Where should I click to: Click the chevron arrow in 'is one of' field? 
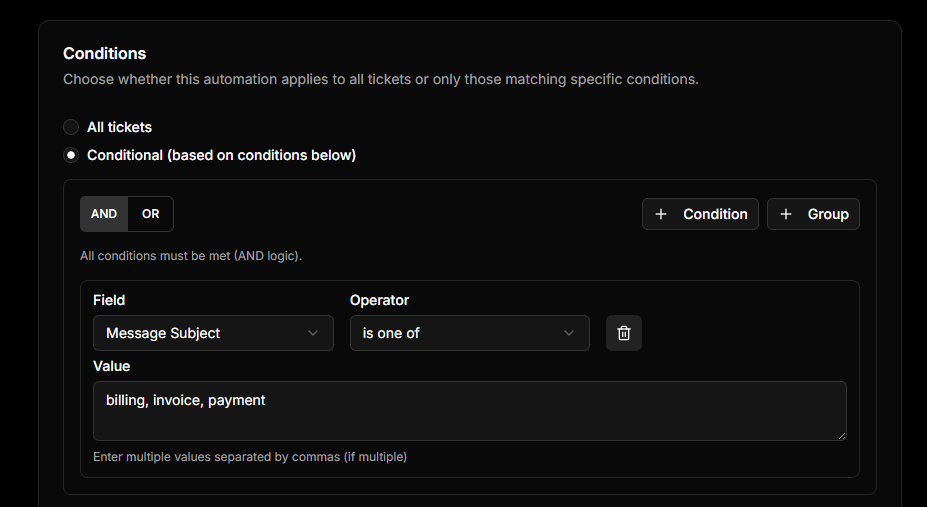pyautogui.click(x=569, y=333)
